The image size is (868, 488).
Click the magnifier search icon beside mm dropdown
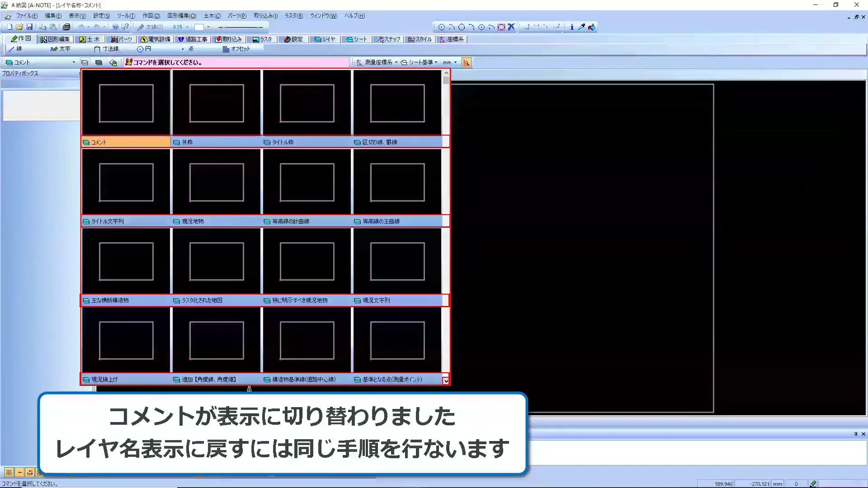[467, 62]
